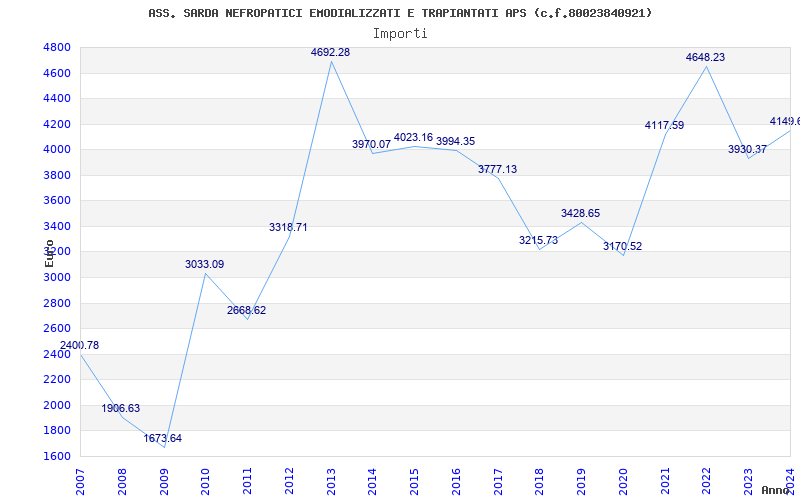
Task: Click the y-axis tick 1600
Action: coord(57,456)
